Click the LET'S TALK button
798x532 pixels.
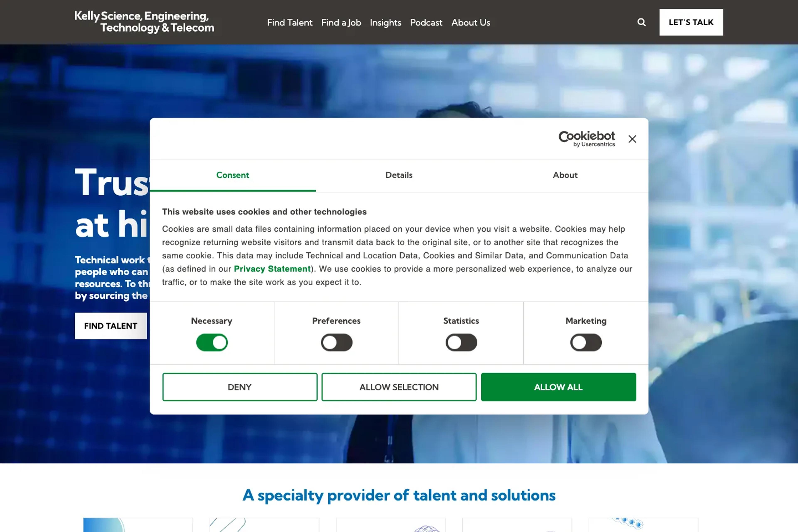point(691,22)
